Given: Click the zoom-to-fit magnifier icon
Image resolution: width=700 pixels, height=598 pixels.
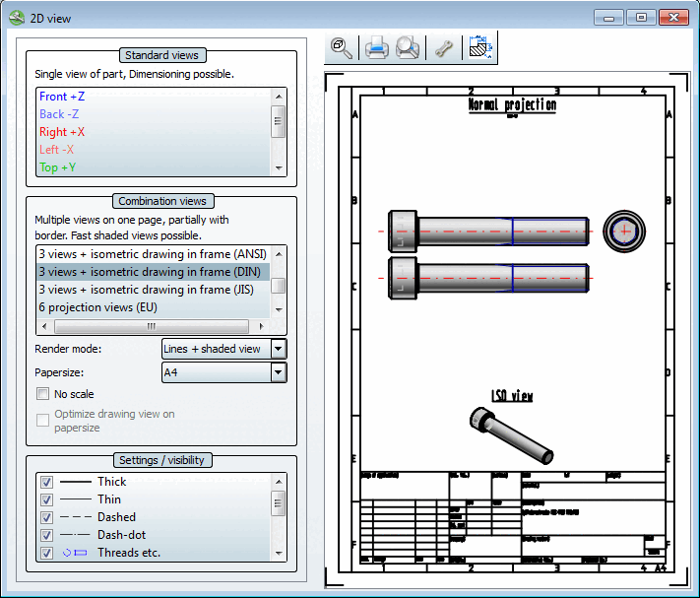Looking at the screenshot, I should coord(342,48).
